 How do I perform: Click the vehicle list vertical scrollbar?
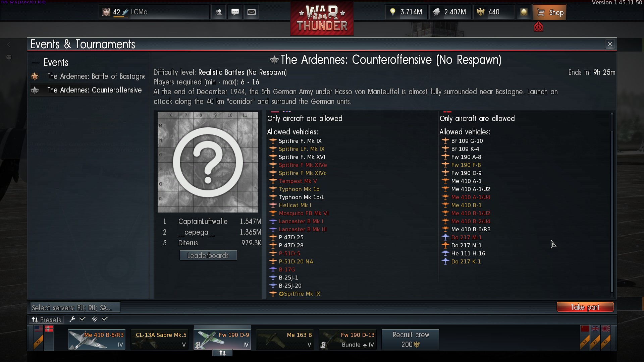(x=612, y=204)
